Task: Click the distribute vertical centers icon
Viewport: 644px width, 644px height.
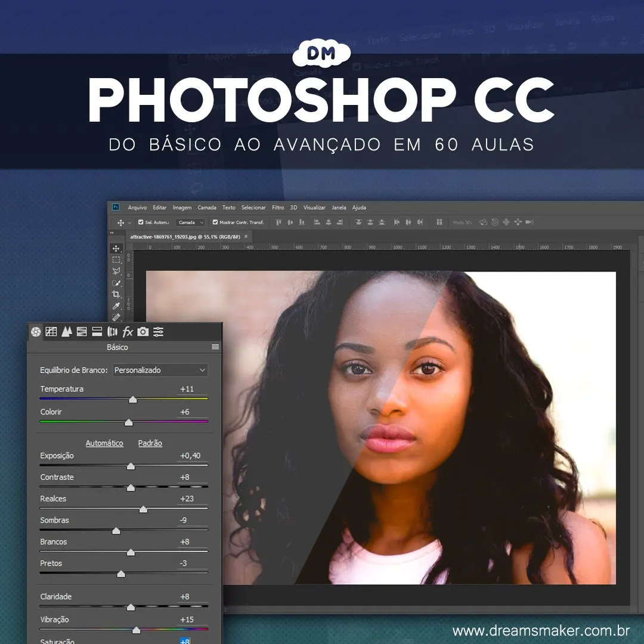Action: [x=370, y=222]
